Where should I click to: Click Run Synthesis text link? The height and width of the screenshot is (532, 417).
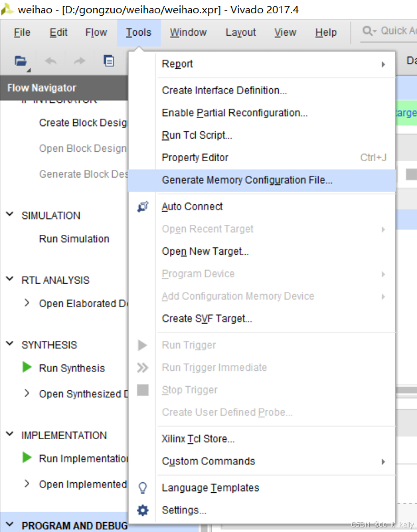(72, 368)
